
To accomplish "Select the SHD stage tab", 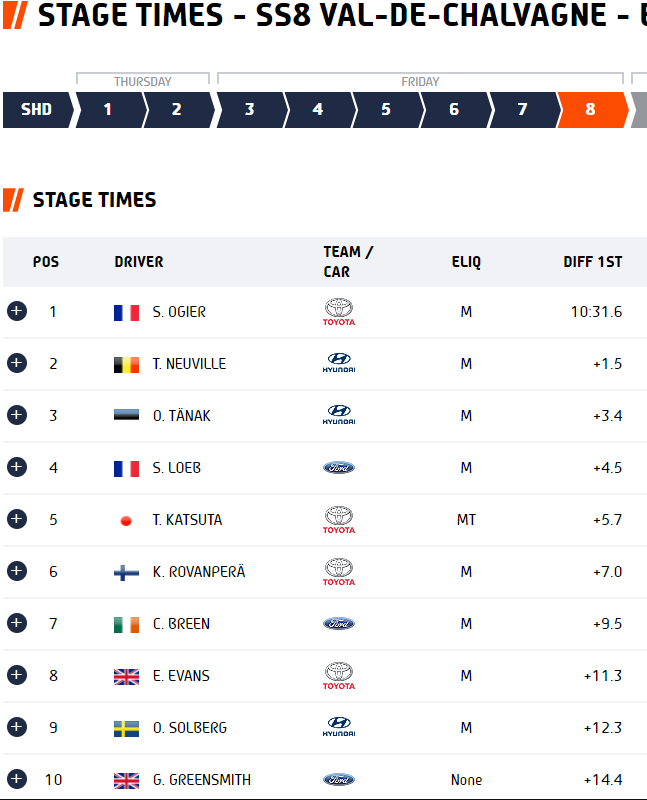I will pyautogui.click(x=38, y=110).
